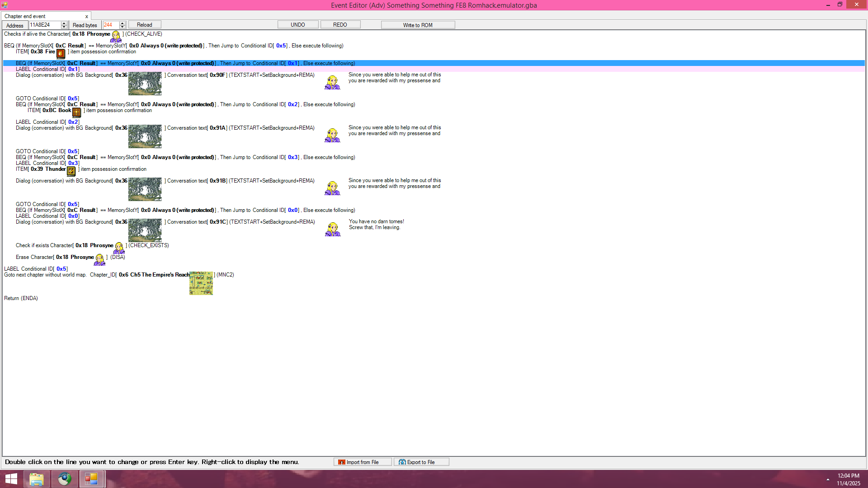Click the Export to File icon
This screenshot has height=488, width=868.
[x=402, y=462]
